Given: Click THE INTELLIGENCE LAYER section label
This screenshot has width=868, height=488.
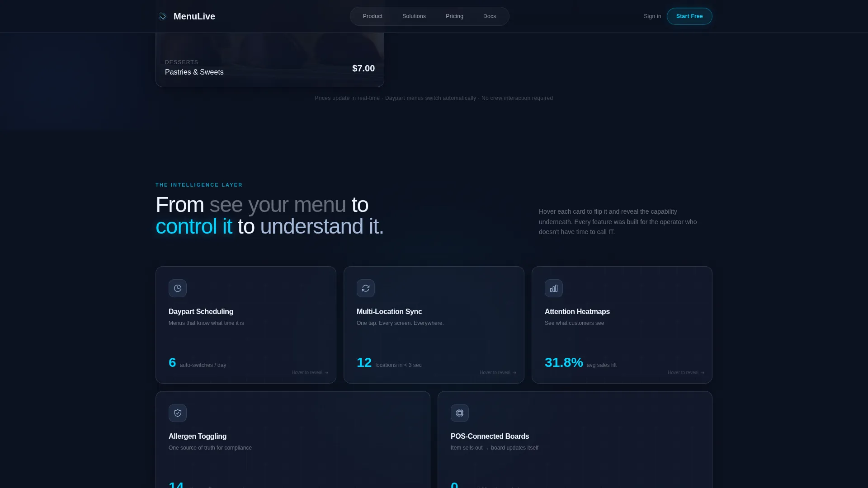Looking at the screenshot, I should (x=199, y=185).
